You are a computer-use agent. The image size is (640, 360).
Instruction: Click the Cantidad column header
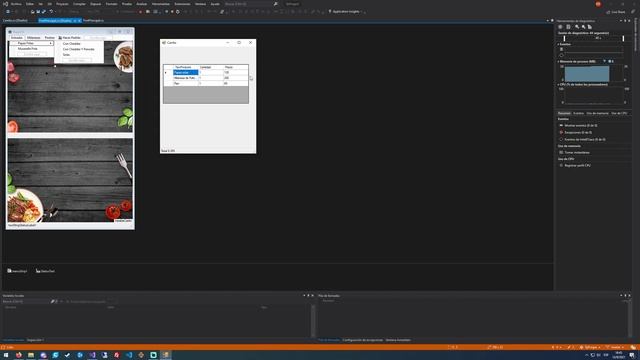tap(211, 67)
